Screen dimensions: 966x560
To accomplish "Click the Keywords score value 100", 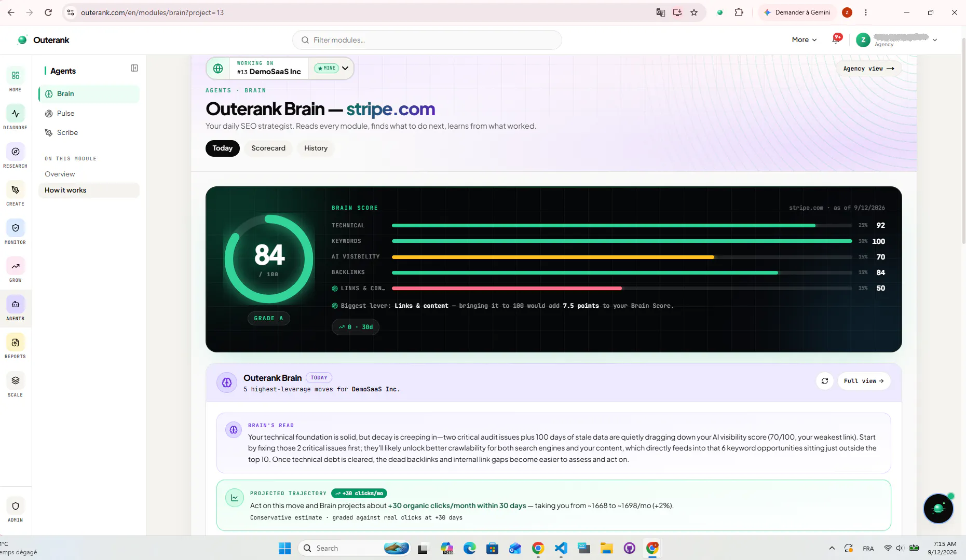I will [879, 241].
